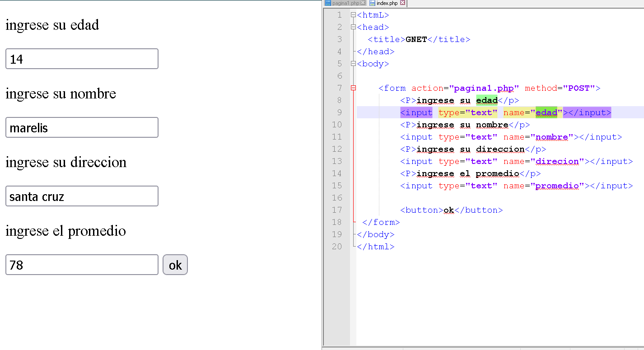Viewport: 644px width, 350px height.
Task: Click the </form> closing tag on line 18
Action: 381,222
